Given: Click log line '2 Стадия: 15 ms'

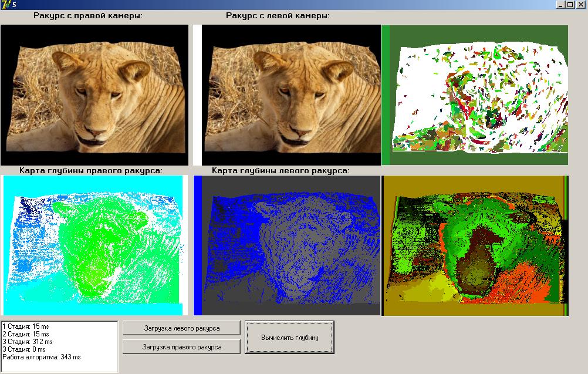Looking at the screenshot, I should (25, 334).
